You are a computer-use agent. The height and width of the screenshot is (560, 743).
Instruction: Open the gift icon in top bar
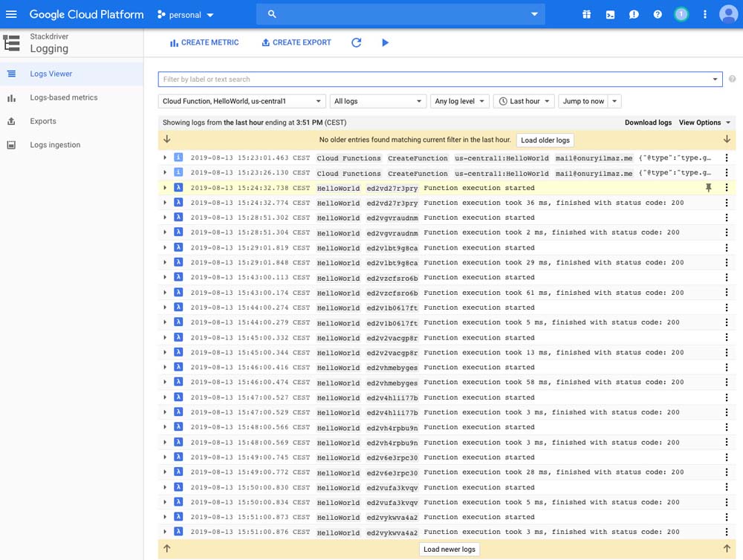(586, 14)
